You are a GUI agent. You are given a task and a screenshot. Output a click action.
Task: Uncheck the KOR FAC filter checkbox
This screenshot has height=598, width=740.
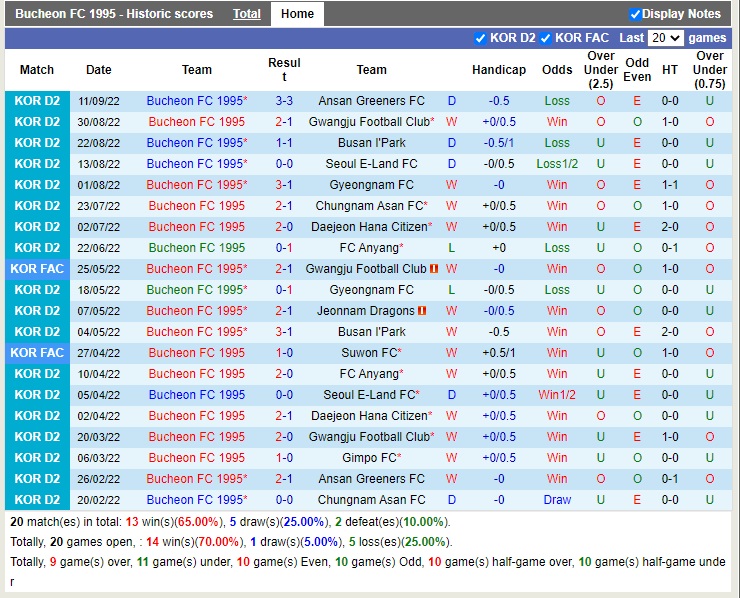[545, 38]
